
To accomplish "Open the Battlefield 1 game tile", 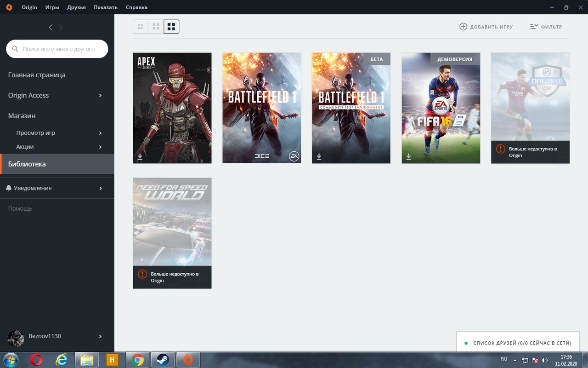I will [262, 108].
